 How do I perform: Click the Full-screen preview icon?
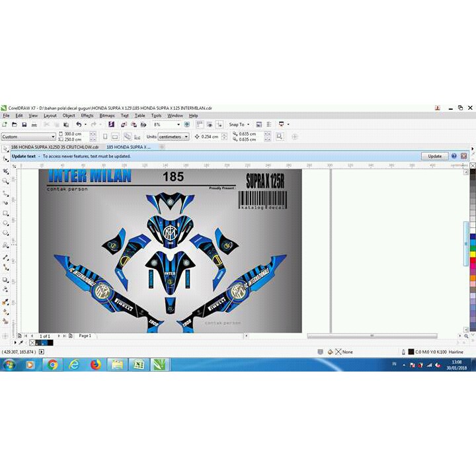187,124
